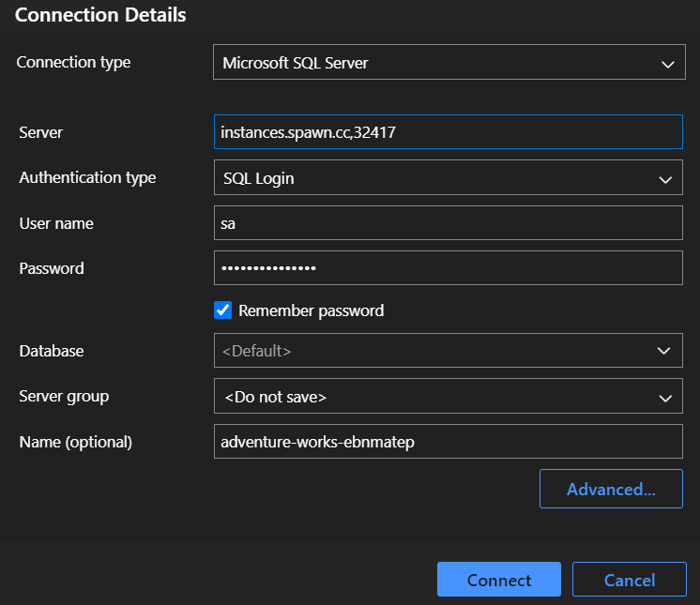Click the Password field

pos(449,267)
